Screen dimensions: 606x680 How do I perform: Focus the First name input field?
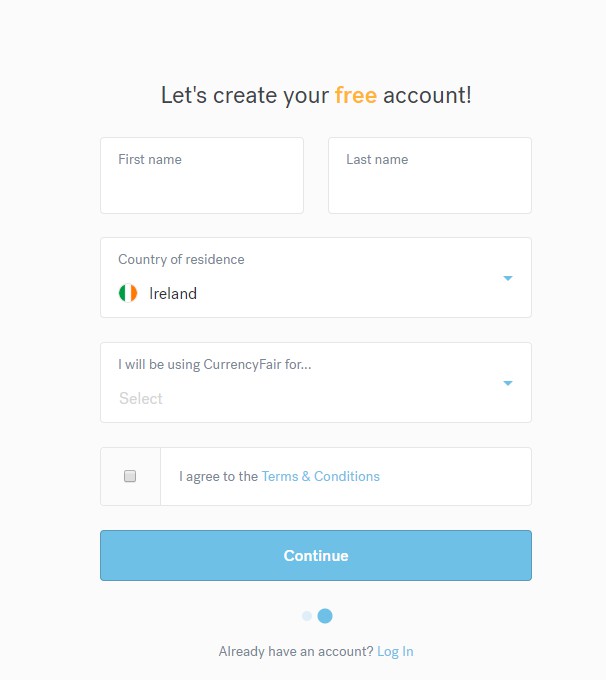point(201,185)
